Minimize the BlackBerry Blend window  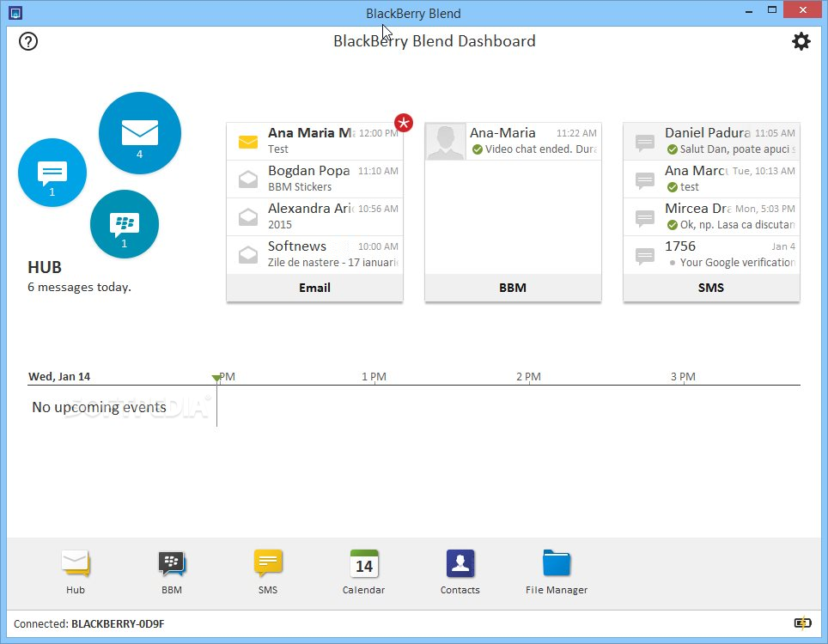(749, 10)
